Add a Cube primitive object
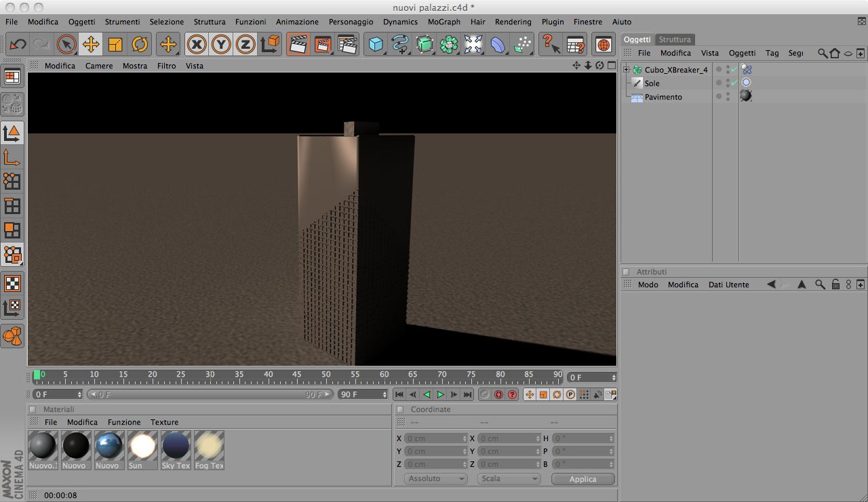 coord(376,45)
